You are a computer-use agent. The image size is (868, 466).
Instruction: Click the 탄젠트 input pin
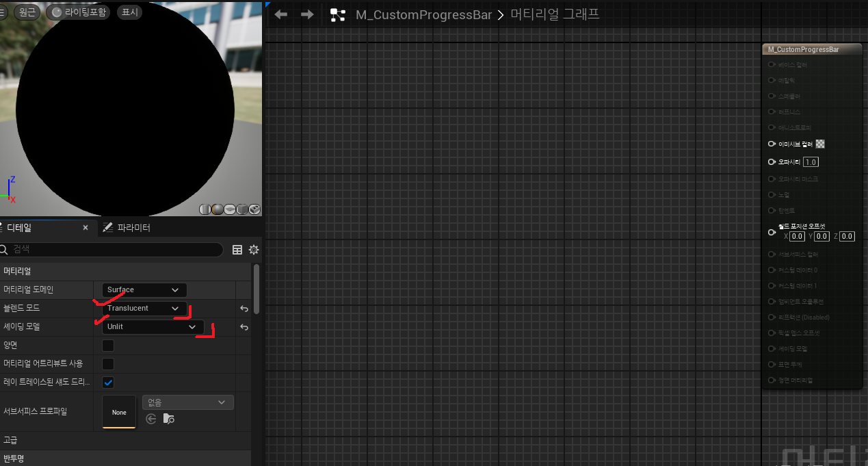pos(772,210)
